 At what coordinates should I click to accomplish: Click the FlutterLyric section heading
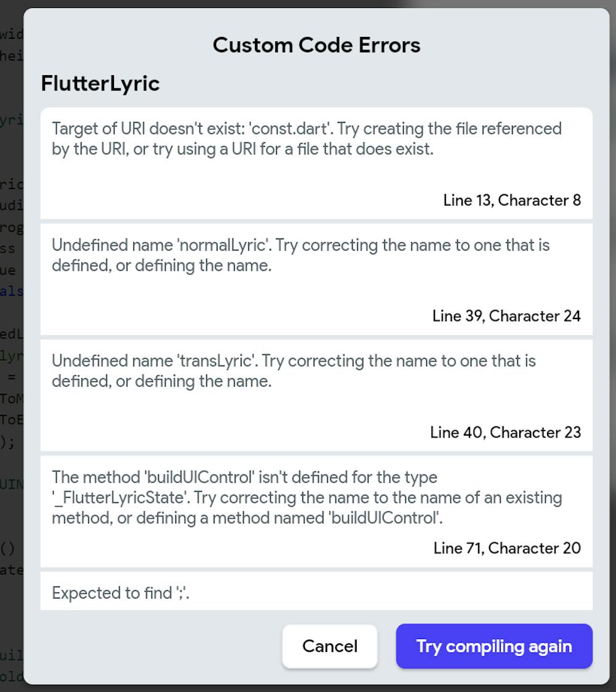[x=100, y=83]
